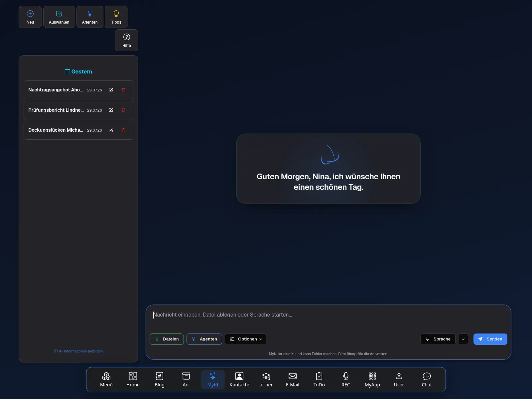This screenshot has height=399, width=532.
Task: Edit the Prüfungsbericht Lindner conversation title
Action: [x=111, y=110]
